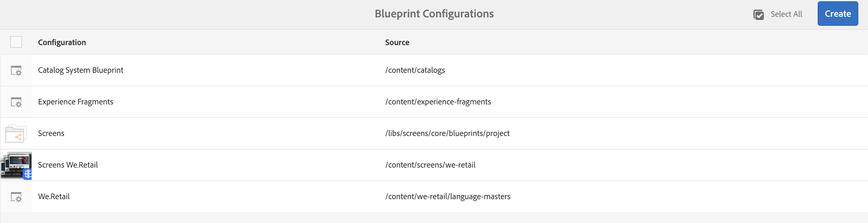This screenshot has width=868, height=223.
Task: Sort by the Configuration column header
Action: coord(62,43)
